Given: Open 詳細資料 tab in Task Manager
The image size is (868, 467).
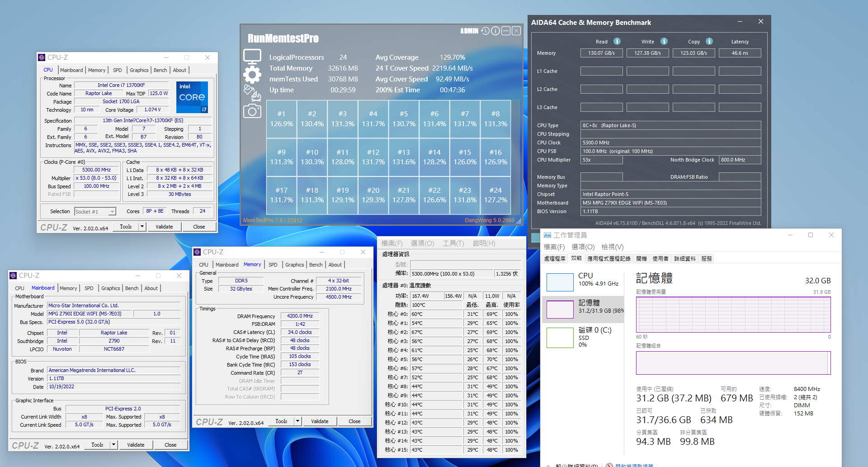Looking at the screenshot, I should (x=685, y=259).
